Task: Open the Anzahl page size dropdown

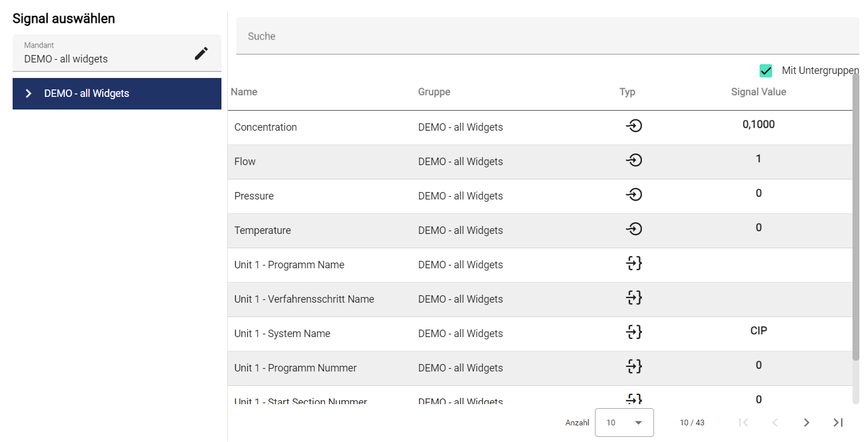Action: [x=624, y=423]
